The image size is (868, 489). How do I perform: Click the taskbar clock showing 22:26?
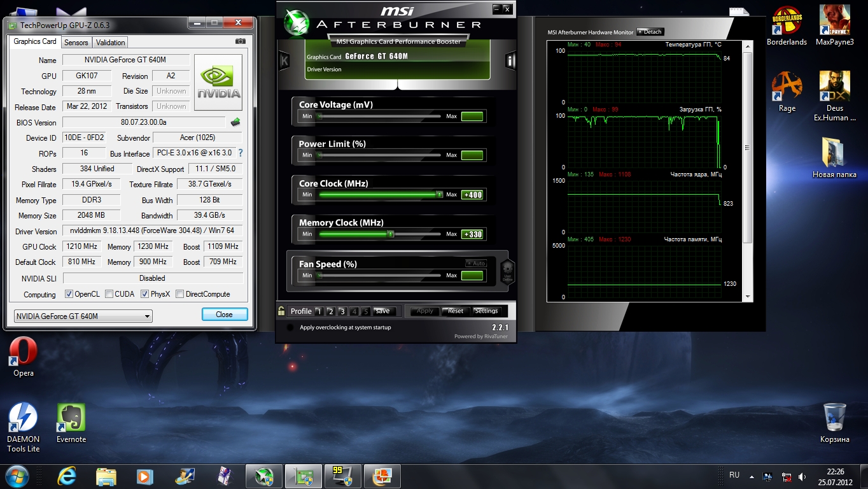click(835, 476)
